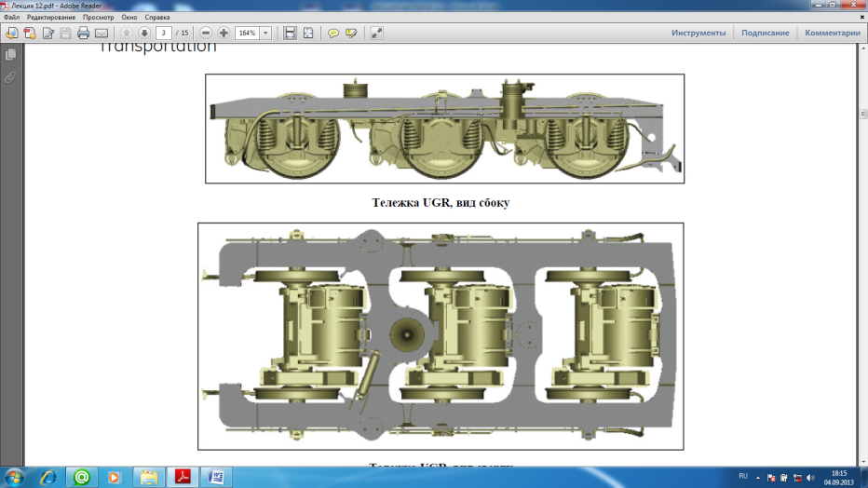Click the power/battery tray icon

click(784, 478)
